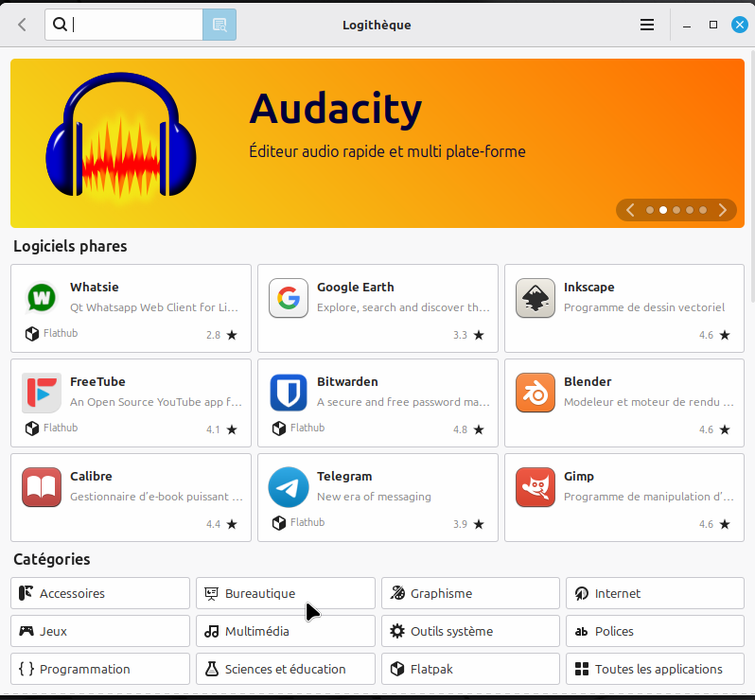Open the Bitwarden shield icon

(289, 394)
